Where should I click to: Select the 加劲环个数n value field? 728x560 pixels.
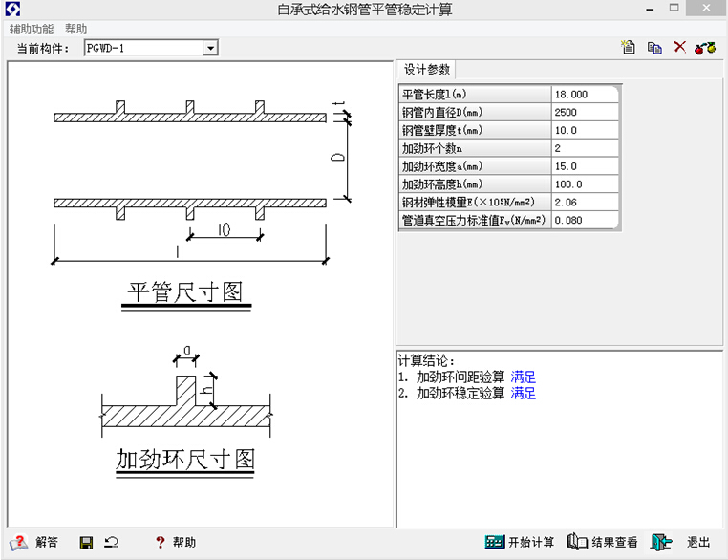pos(585,148)
